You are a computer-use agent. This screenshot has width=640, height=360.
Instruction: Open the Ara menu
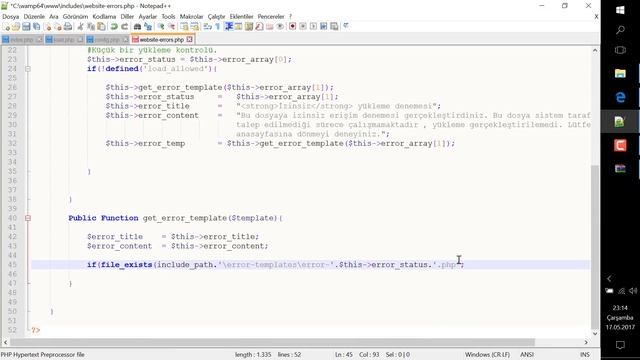click(x=53, y=17)
